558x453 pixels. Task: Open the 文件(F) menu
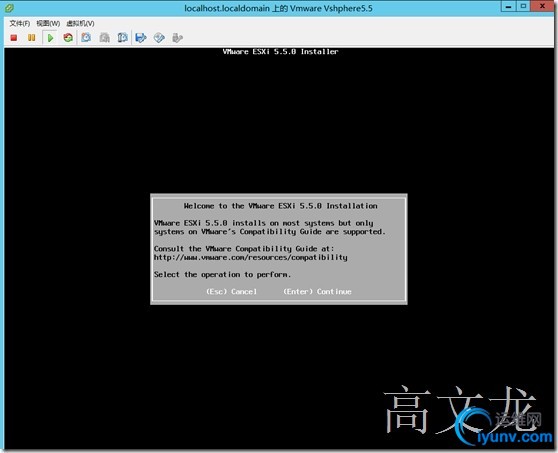20,23
